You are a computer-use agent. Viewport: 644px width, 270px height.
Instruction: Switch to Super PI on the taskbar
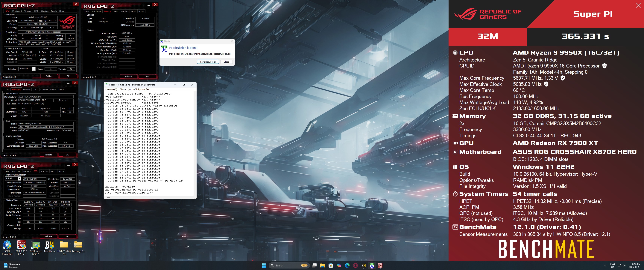(x=372, y=265)
